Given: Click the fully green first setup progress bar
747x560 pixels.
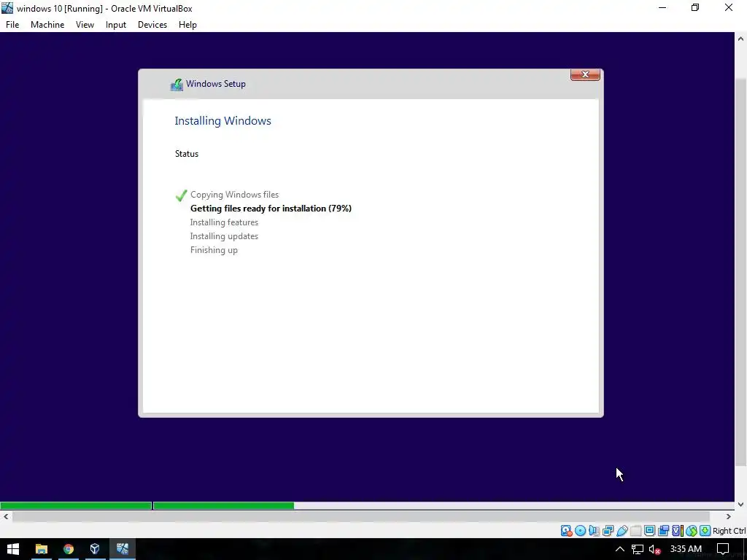Looking at the screenshot, I should pos(76,506).
